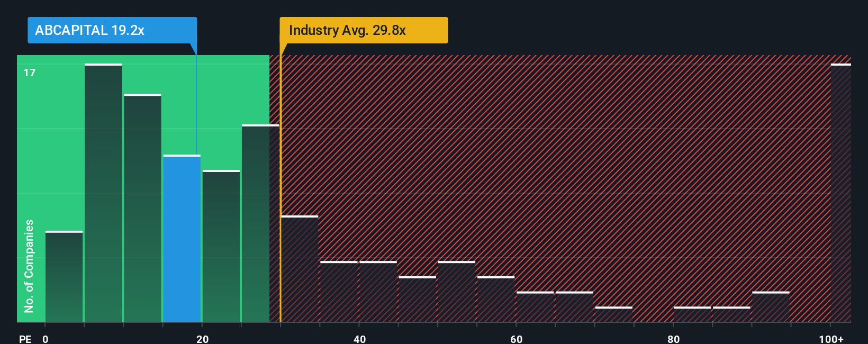The width and height of the screenshot is (868, 344).
Task: Click the PE axis label
Action: 25,339
